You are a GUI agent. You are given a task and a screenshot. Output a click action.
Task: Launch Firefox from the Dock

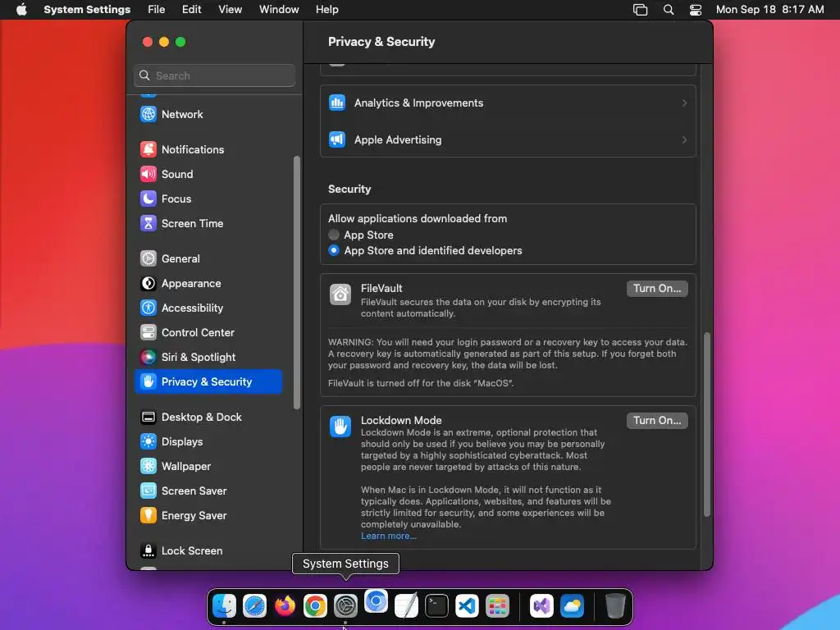click(x=285, y=606)
